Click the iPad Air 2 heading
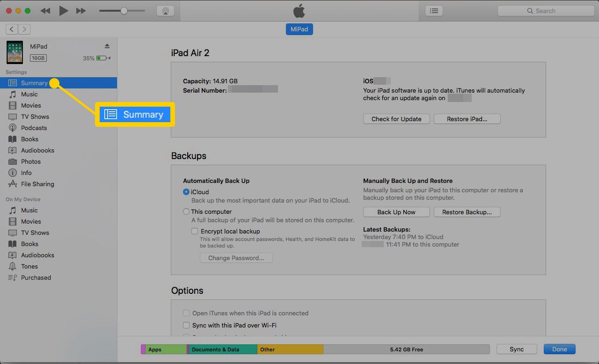Screen dimensions: 599x364 coord(190,53)
